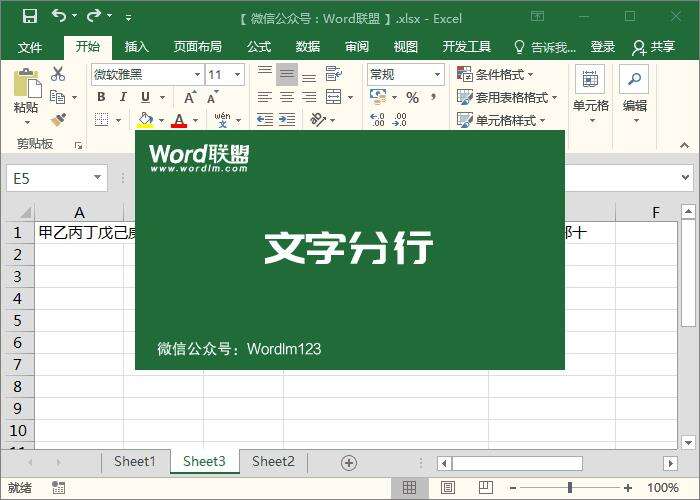
Task: Open the 条件格式 dropdown menu
Action: click(x=495, y=75)
